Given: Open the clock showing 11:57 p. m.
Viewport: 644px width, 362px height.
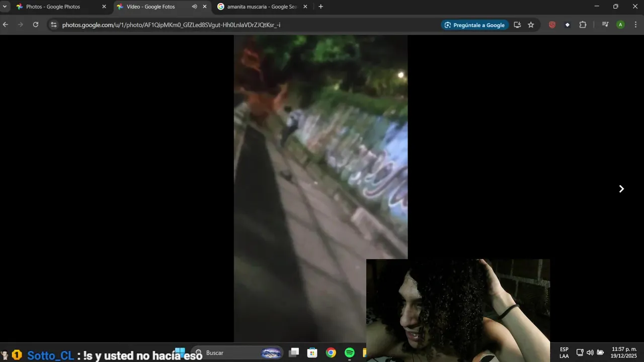Looking at the screenshot, I should click(x=624, y=352).
